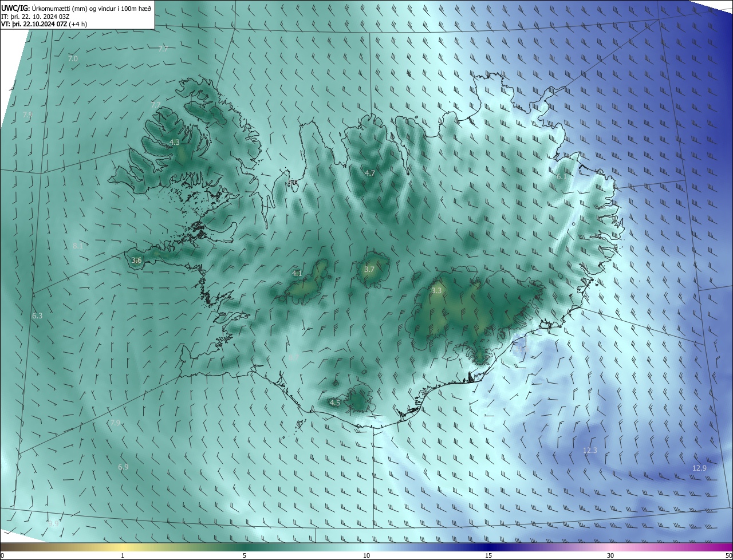
Task: Click the 9.9 value on the map
Action: (x=53, y=523)
